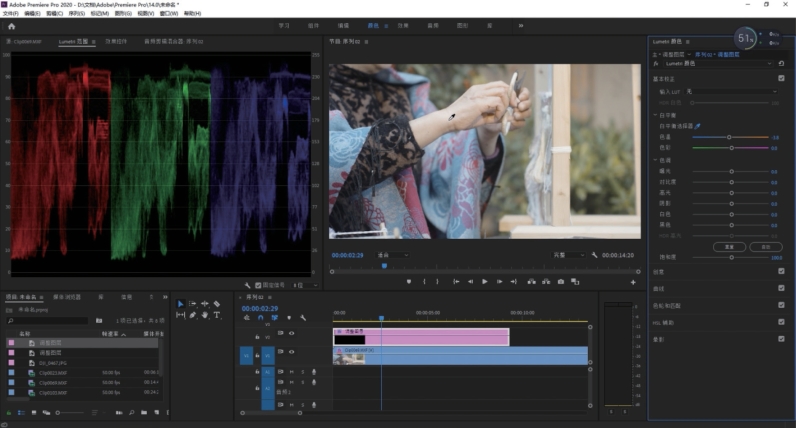
Task: Play the Program monitor
Action: pyautogui.click(x=485, y=282)
